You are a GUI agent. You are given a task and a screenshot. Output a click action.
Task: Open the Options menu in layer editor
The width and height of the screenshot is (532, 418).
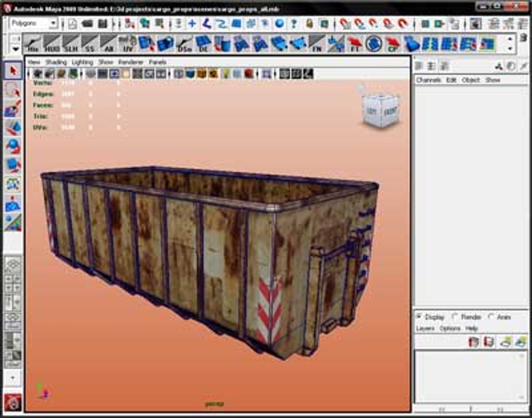click(450, 328)
